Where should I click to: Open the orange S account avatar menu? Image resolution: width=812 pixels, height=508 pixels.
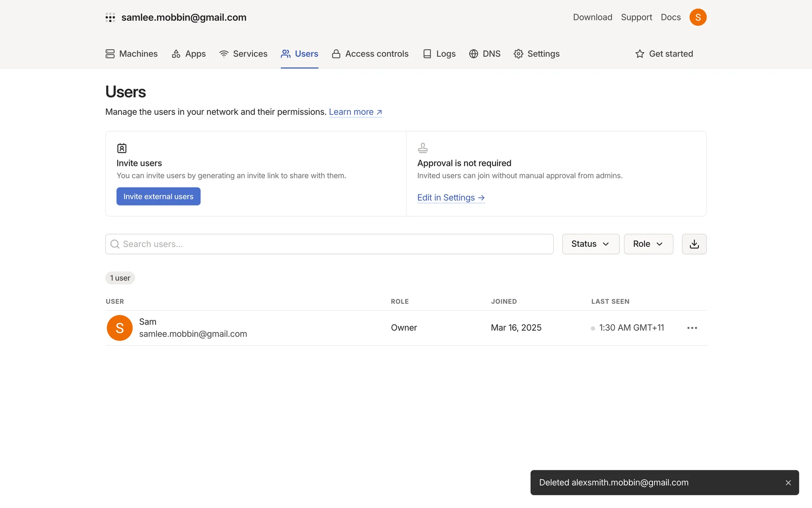coord(698,17)
